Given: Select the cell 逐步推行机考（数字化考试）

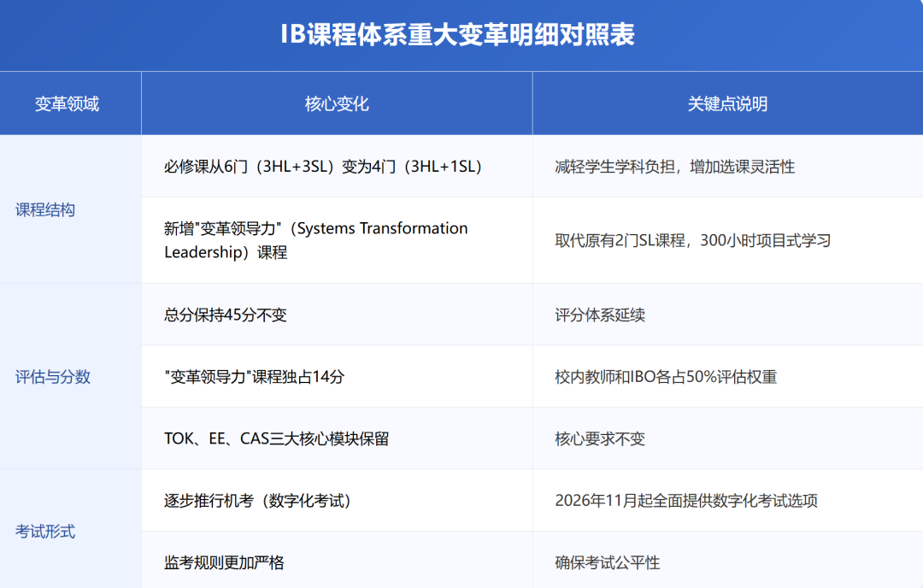Looking at the screenshot, I should [337, 500].
